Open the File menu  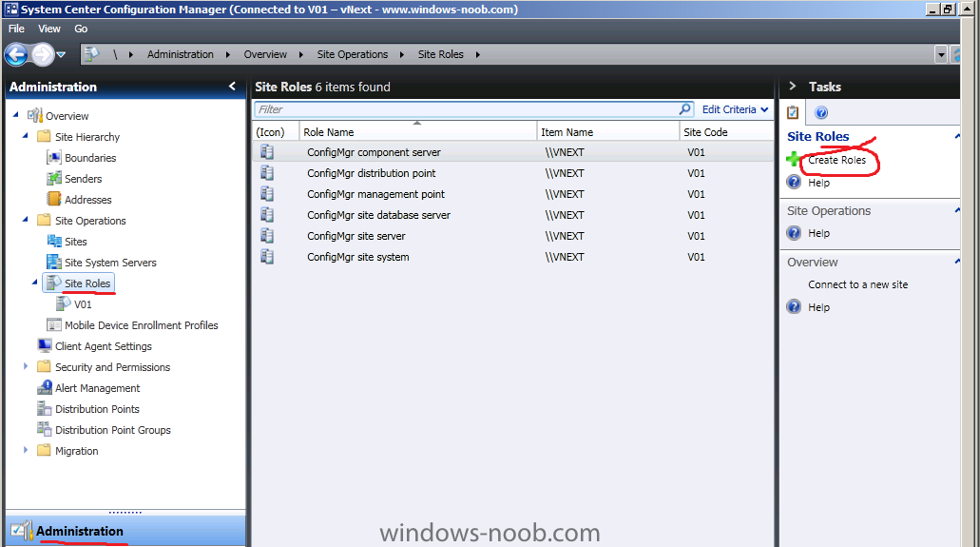click(16, 29)
